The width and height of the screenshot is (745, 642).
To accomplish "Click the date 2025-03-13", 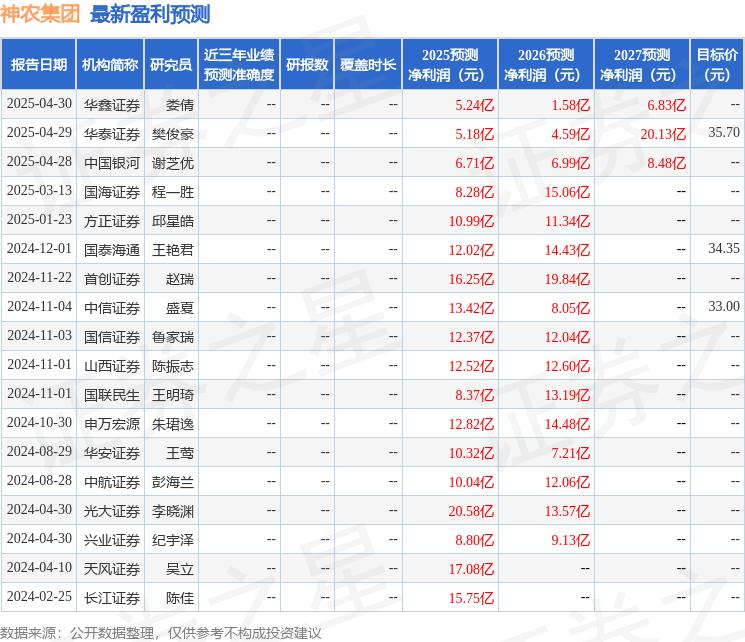I will (x=39, y=191).
